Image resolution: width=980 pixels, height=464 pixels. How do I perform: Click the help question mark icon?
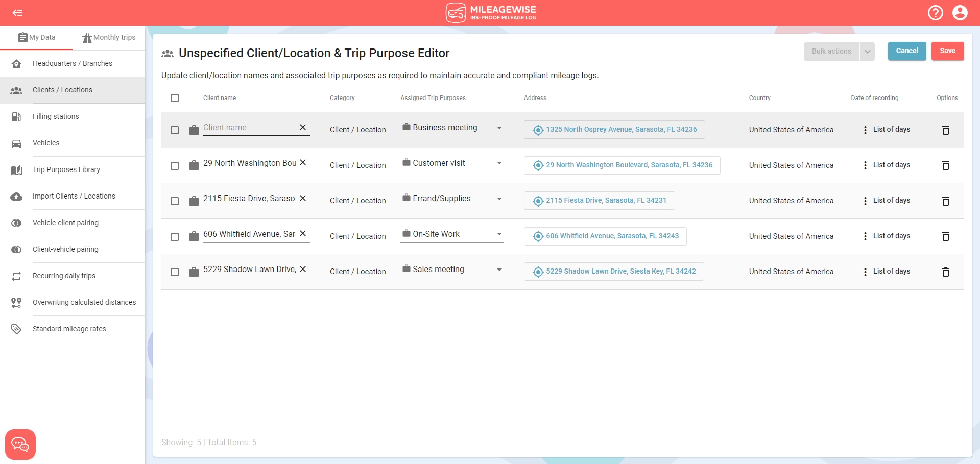[935, 13]
